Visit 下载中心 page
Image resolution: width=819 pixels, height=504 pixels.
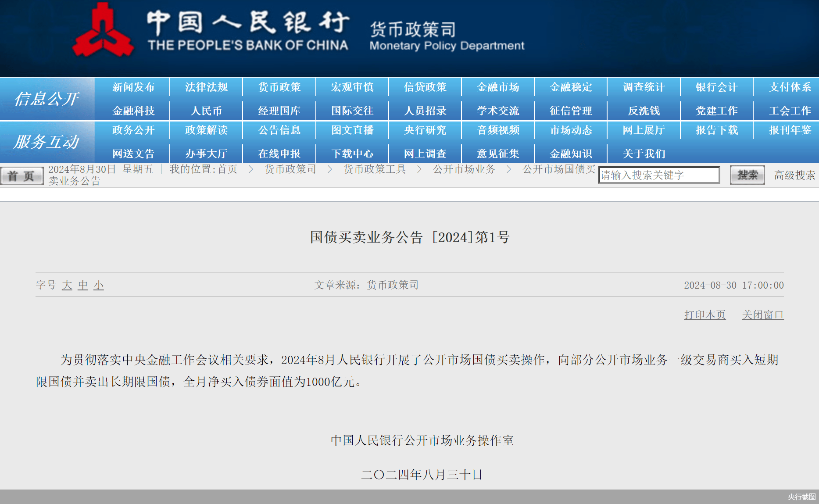pos(352,154)
